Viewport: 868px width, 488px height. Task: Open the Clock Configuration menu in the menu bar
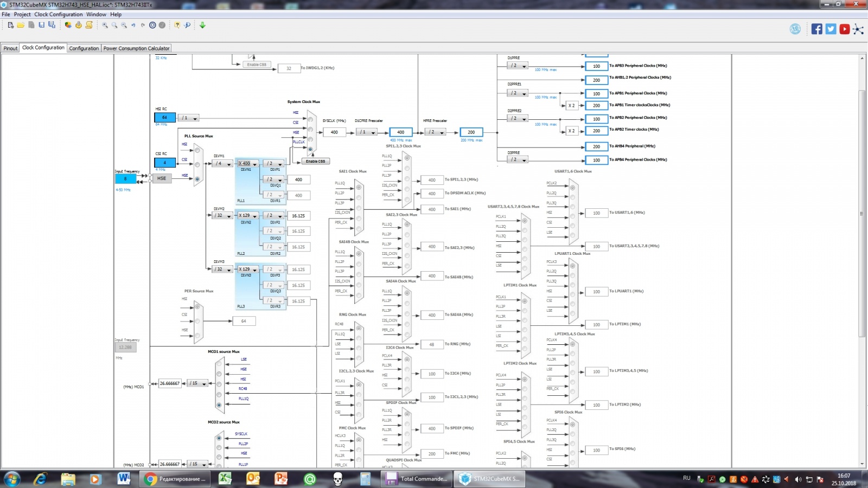click(59, 15)
